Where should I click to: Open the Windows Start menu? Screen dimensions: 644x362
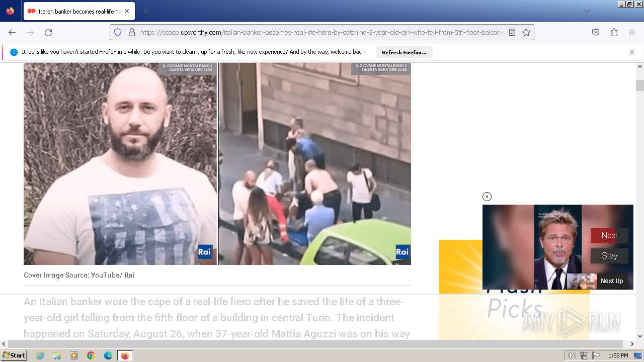coord(14,355)
